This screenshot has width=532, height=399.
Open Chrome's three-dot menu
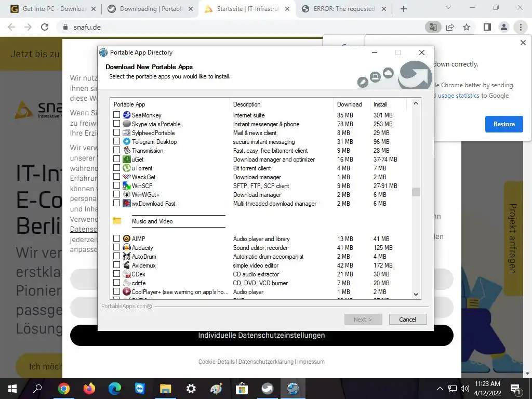[521, 27]
